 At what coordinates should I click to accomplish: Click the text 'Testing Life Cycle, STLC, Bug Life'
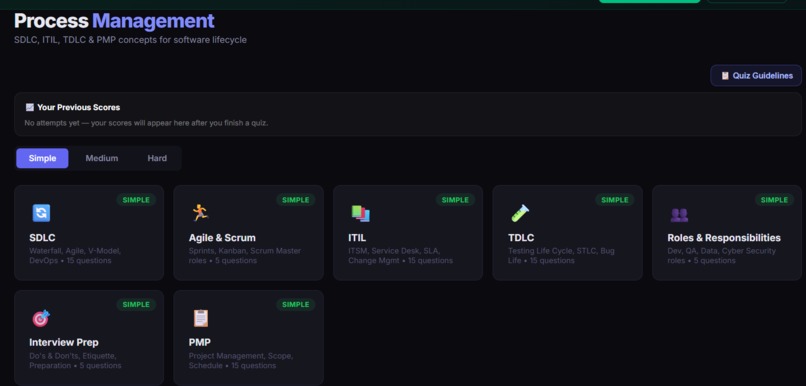click(x=561, y=255)
